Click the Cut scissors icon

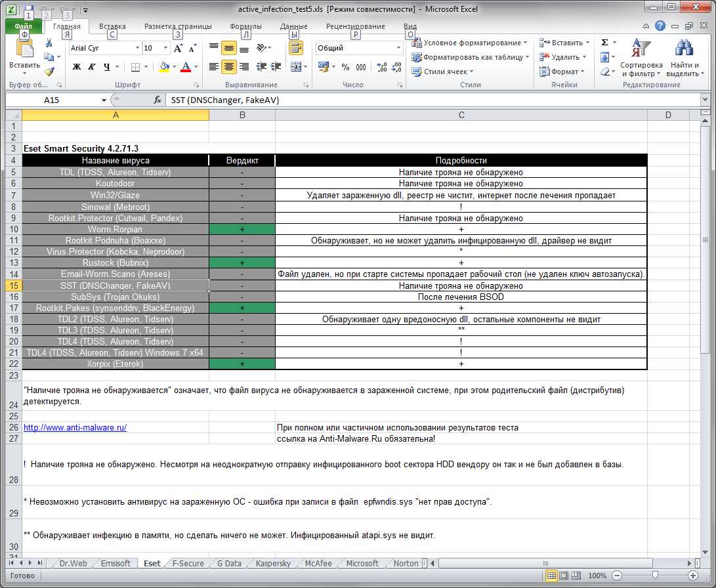click(x=49, y=43)
